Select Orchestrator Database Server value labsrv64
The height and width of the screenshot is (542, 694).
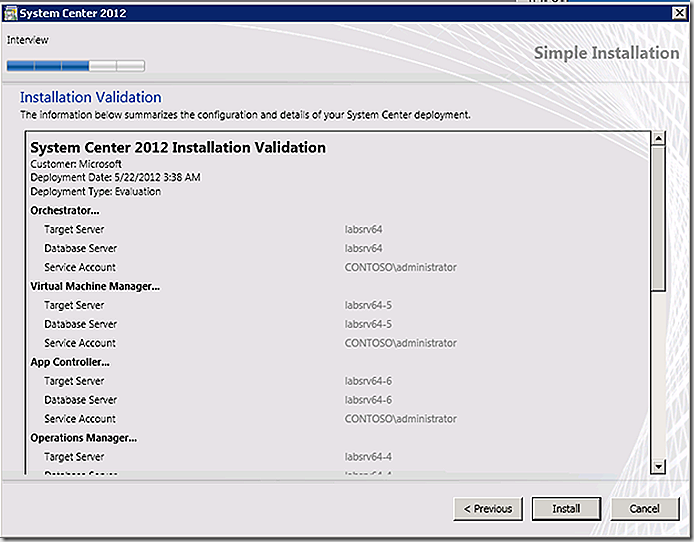click(x=363, y=248)
